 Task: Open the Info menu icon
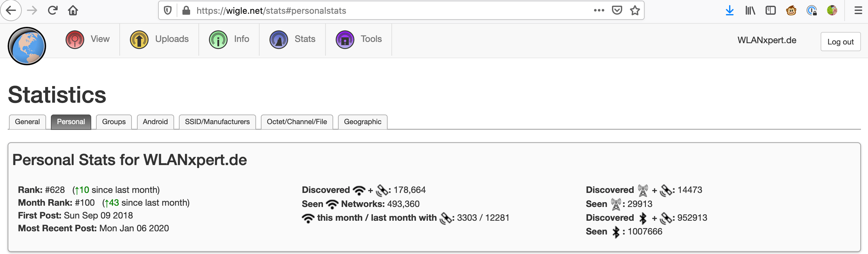218,39
